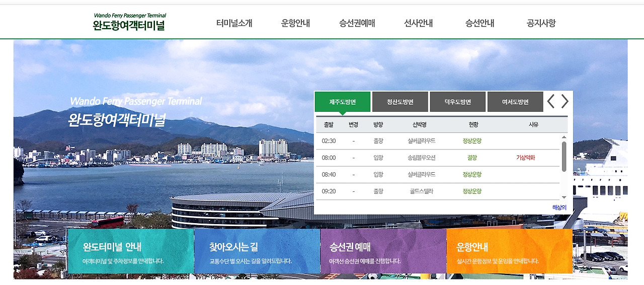Open the 운항안내 top menu
644x285 pixels.
295,23
